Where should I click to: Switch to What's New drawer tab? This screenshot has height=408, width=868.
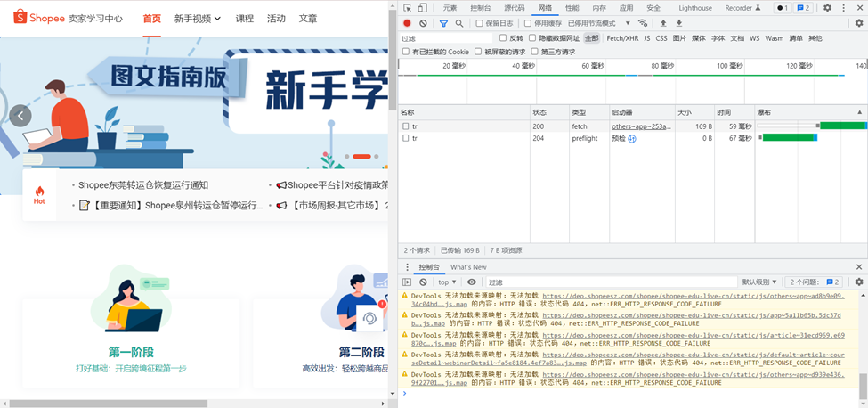(468, 267)
